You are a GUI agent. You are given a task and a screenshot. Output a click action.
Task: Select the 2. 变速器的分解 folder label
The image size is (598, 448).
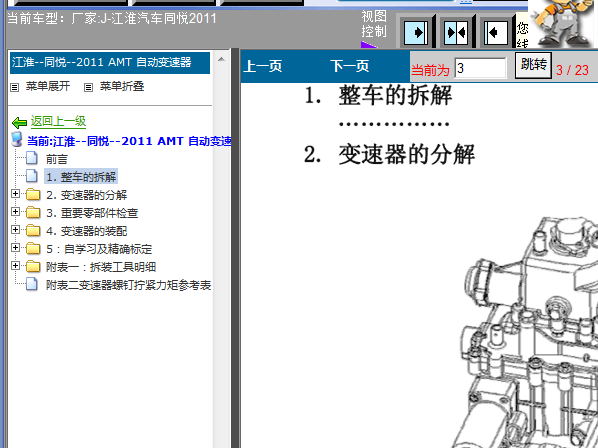[87, 195]
